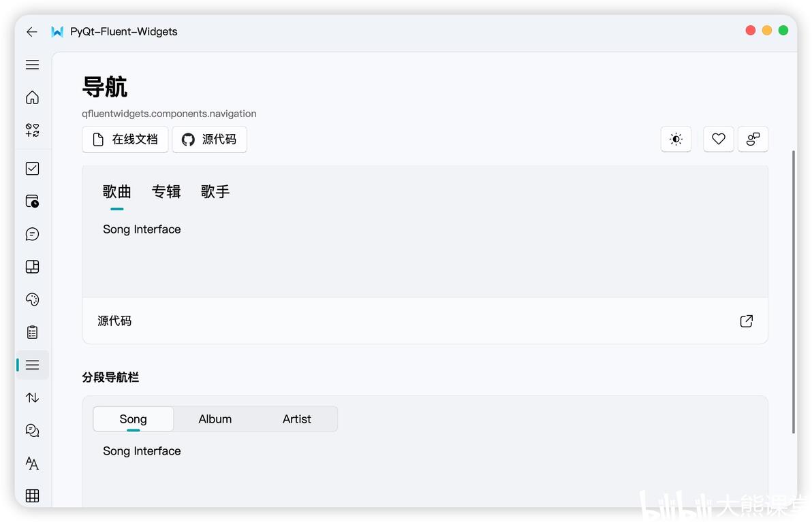
Task: Click the feedback button beside the heart
Action: [x=753, y=139]
